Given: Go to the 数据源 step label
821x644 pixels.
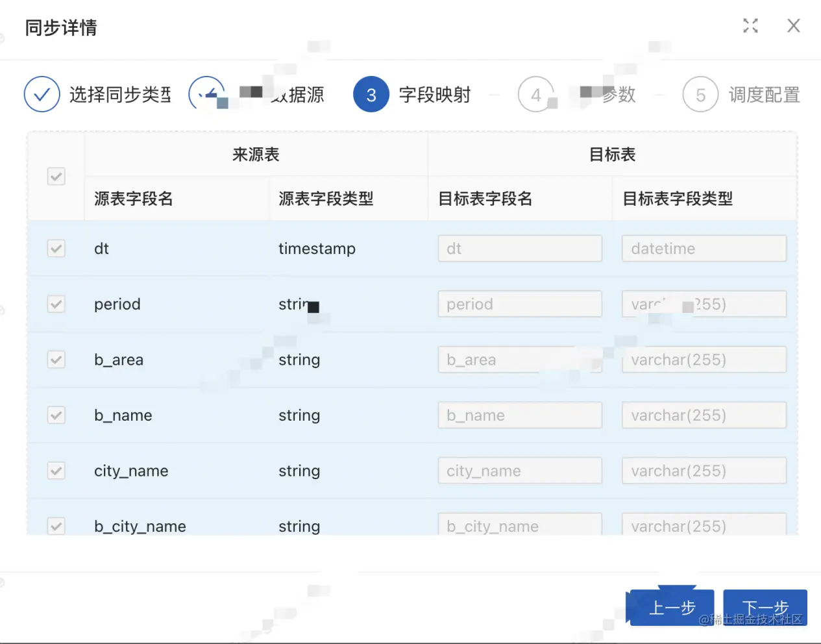Looking at the screenshot, I should 297,95.
